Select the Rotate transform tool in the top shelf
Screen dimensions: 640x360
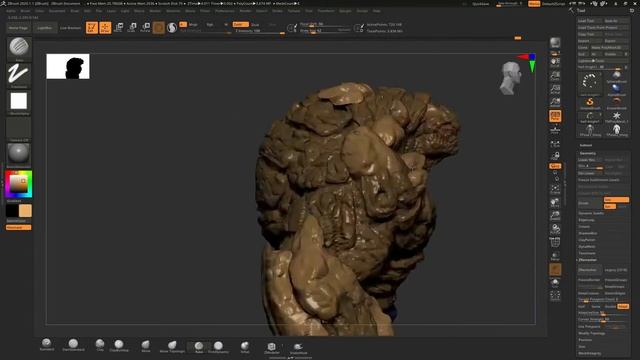[x=145, y=27]
